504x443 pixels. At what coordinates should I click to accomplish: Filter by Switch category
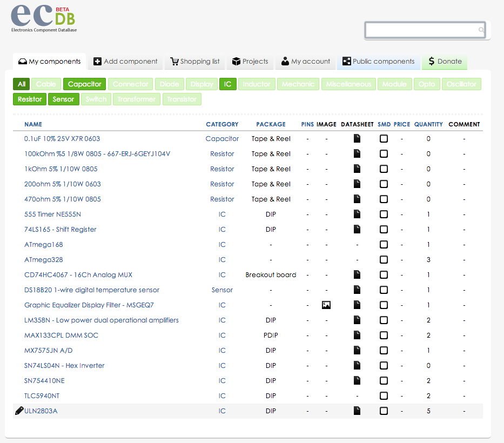96,99
